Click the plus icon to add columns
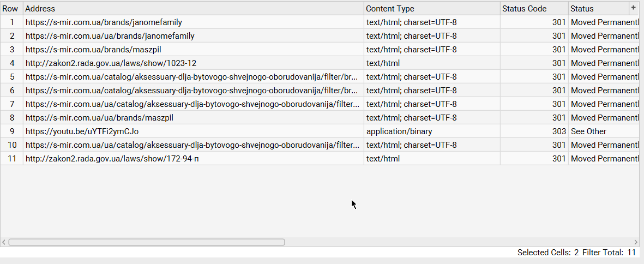The height and width of the screenshot is (264, 644). coord(633,8)
